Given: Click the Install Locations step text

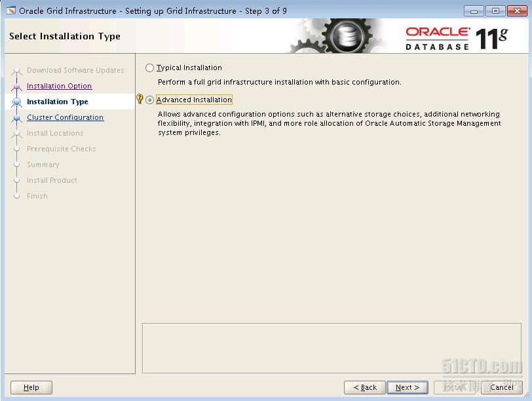Looking at the screenshot, I should [x=55, y=133].
